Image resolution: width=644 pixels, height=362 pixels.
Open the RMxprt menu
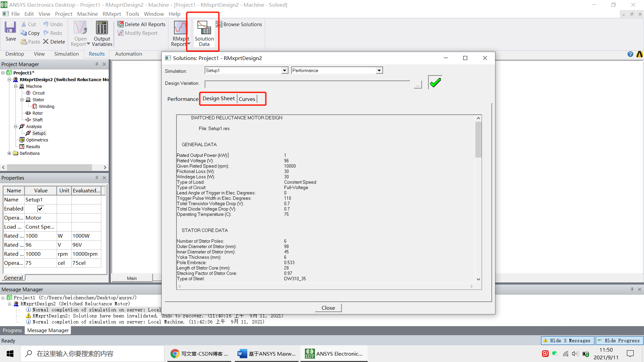[112, 14]
